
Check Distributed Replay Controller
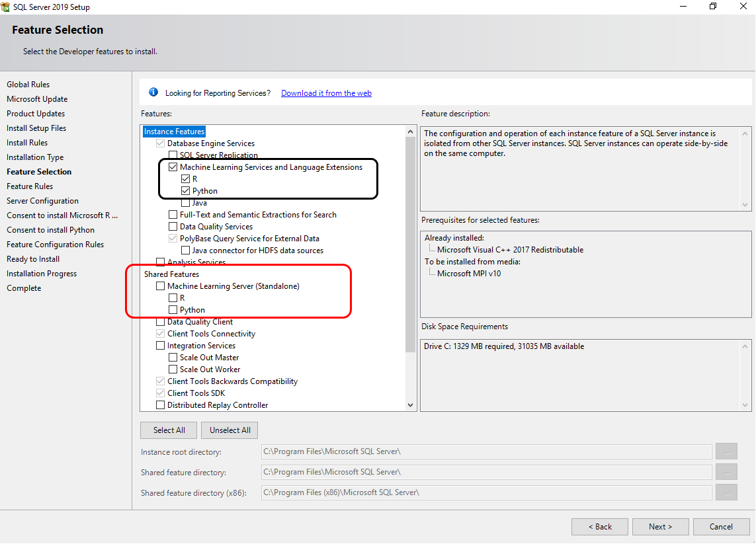161,405
